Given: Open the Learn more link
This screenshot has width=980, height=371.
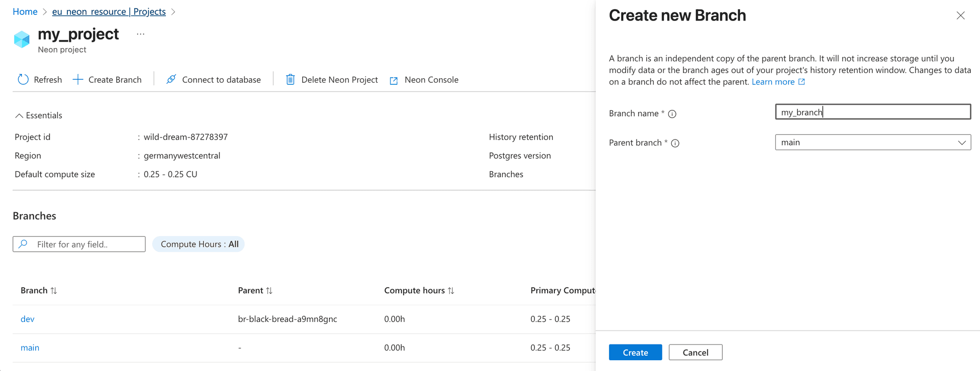Looking at the screenshot, I should [x=773, y=82].
